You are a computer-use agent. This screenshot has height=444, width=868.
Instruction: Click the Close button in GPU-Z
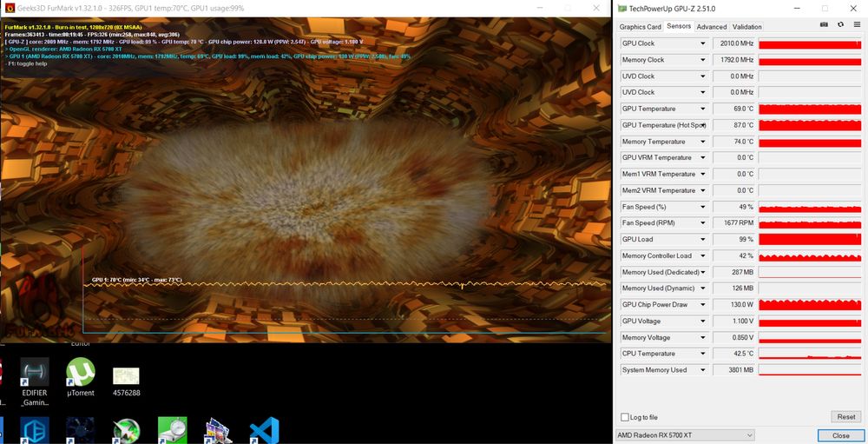point(840,435)
